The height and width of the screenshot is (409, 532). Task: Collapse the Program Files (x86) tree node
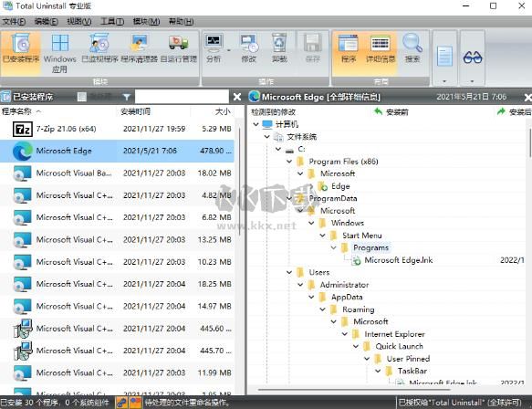[x=289, y=162]
